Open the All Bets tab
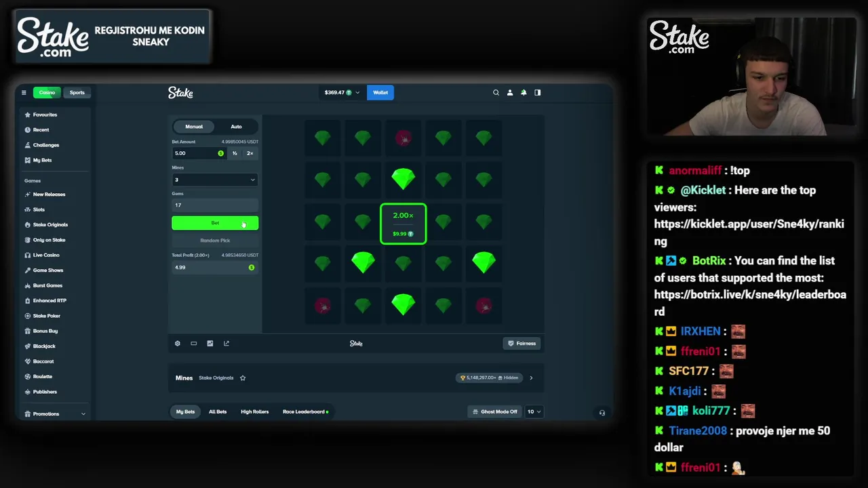The width and height of the screenshot is (868, 488). pos(218,411)
